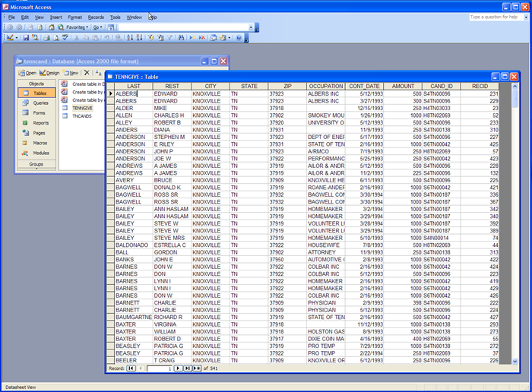
Task: Sort records ascending A to Z
Action: (x=130, y=38)
